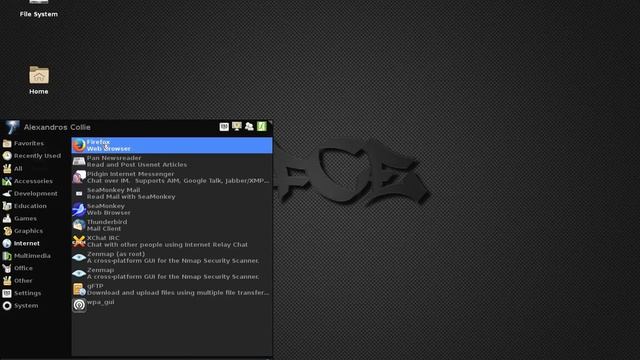Click the green log out icon
The width and height of the screenshot is (640, 360).
click(262, 127)
